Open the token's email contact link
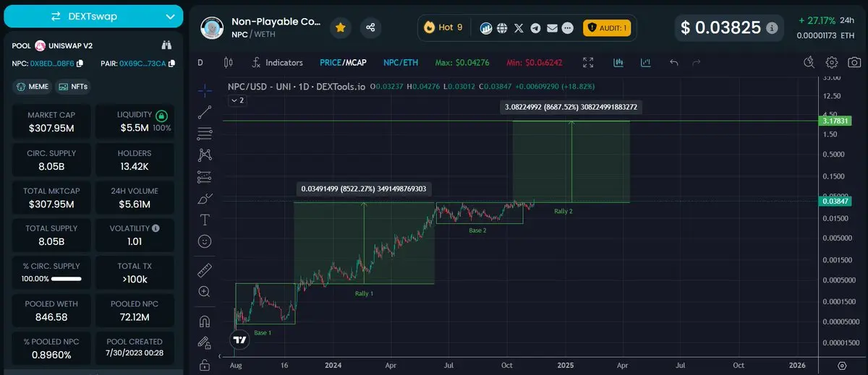Image resolution: width=868 pixels, height=375 pixels. [x=552, y=28]
